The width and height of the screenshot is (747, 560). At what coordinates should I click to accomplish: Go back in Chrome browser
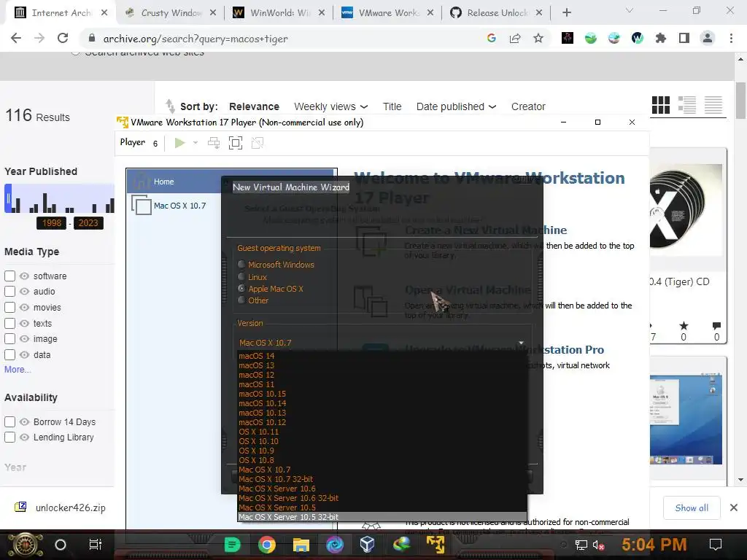click(16, 39)
